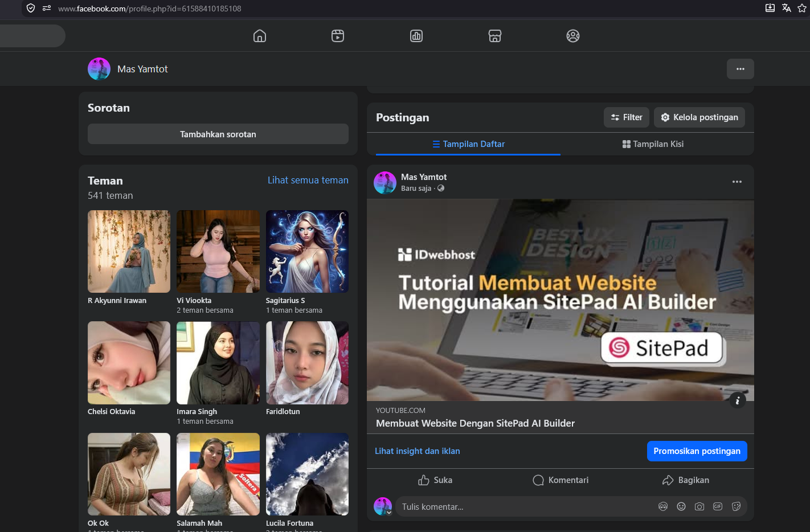810x532 pixels.
Task: Click the Chelsi Oktavia name link
Action: pos(111,411)
